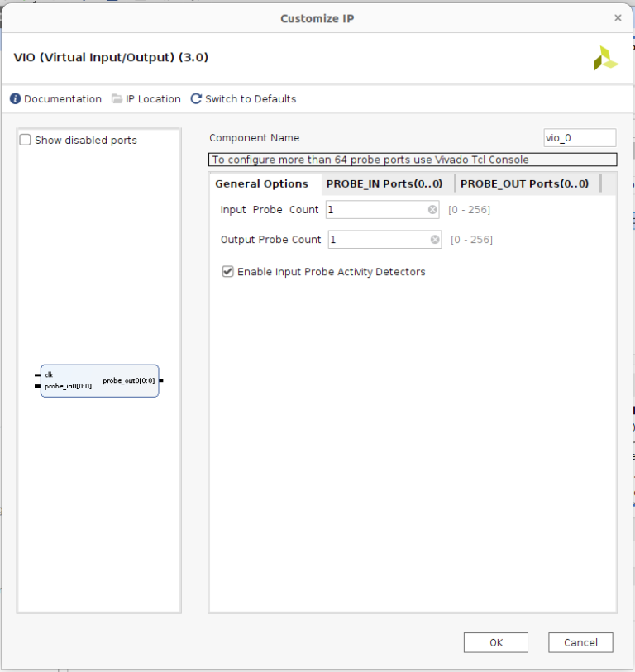The height and width of the screenshot is (672, 635).
Task: Click the Component Name field vio_0
Action: pyautogui.click(x=579, y=138)
